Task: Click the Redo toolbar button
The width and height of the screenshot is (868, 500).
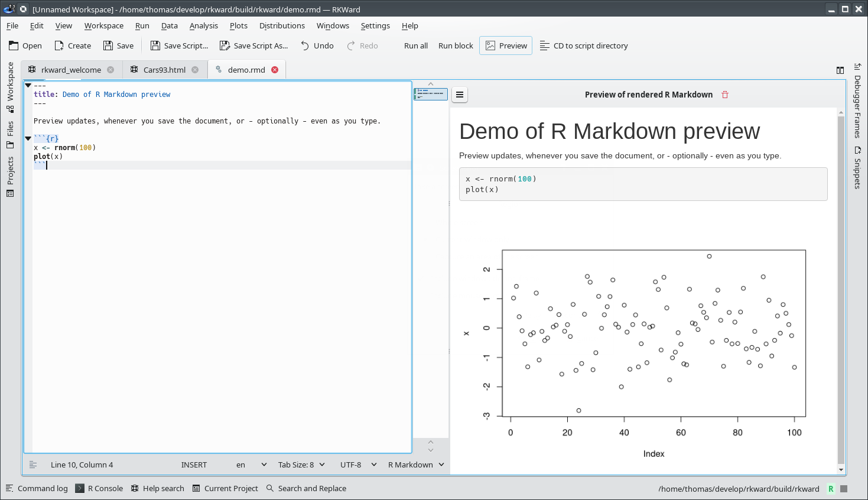Action: (x=362, y=46)
